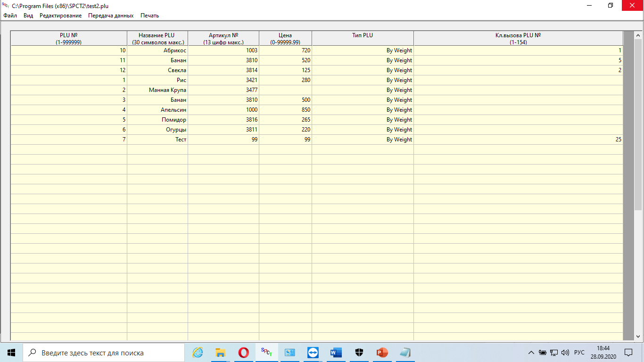Image resolution: width=644 pixels, height=362 pixels.
Task: Open Microsoft Word from the taskbar
Action: pyautogui.click(x=336, y=353)
